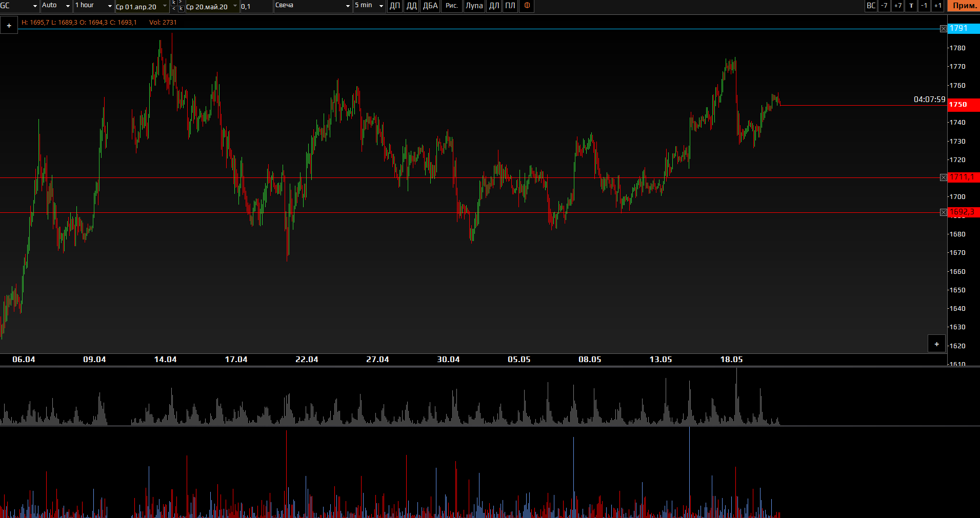Viewport: 980px width, 518px height.
Task: Delete the 1711,1 horizontal level
Action: click(943, 177)
